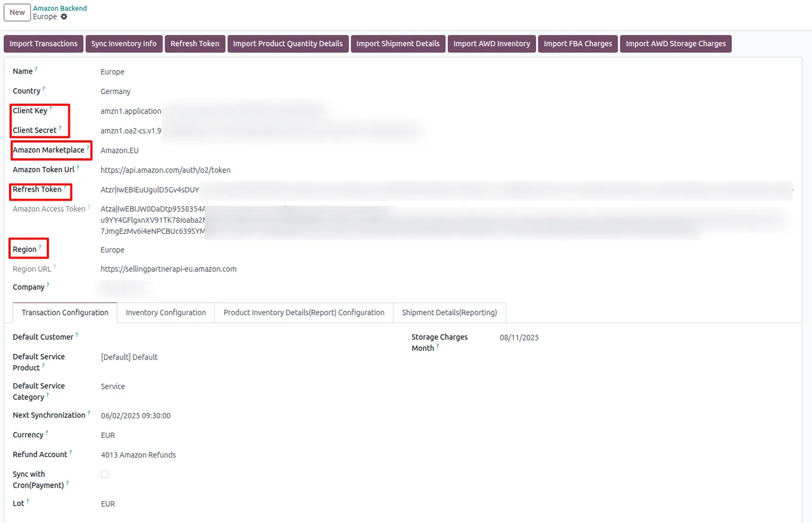Viewport: 812px width, 523px height.
Task: Click the Amazon Token Url field
Action: [166, 170]
